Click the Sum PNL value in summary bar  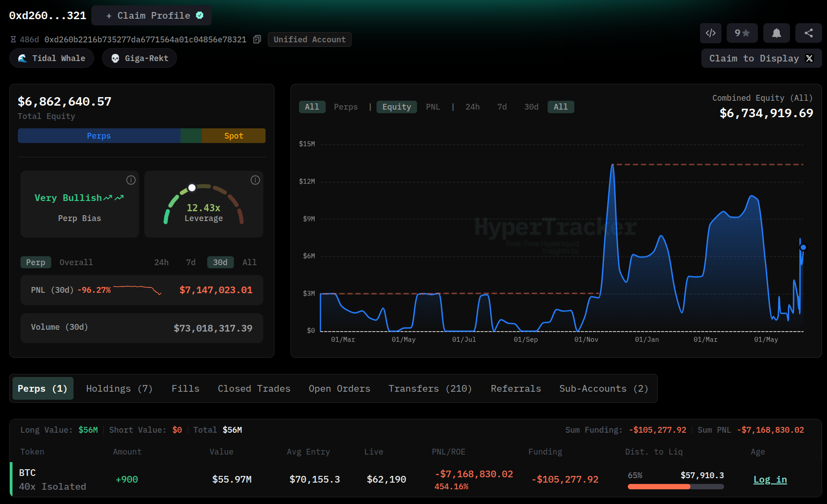(x=770, y=430)
